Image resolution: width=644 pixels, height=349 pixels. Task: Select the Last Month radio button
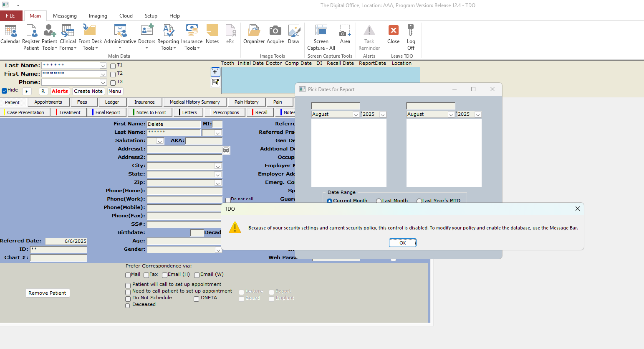[x=379, y=201]
